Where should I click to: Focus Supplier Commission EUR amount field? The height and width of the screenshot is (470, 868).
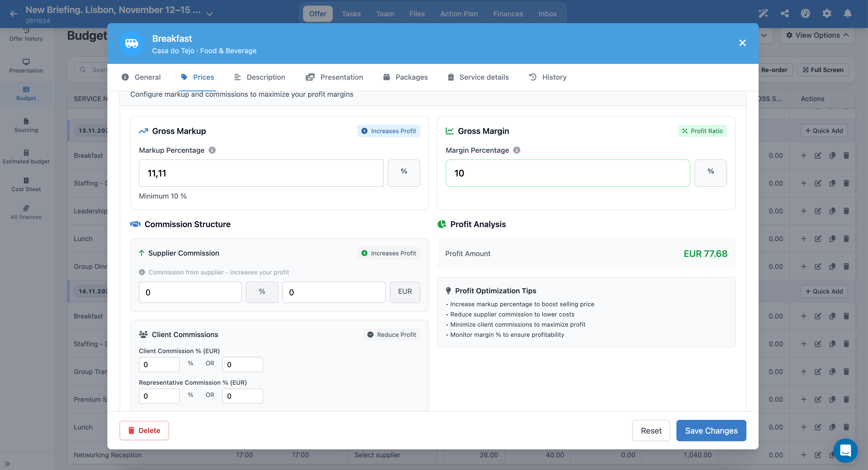(334, 292)
